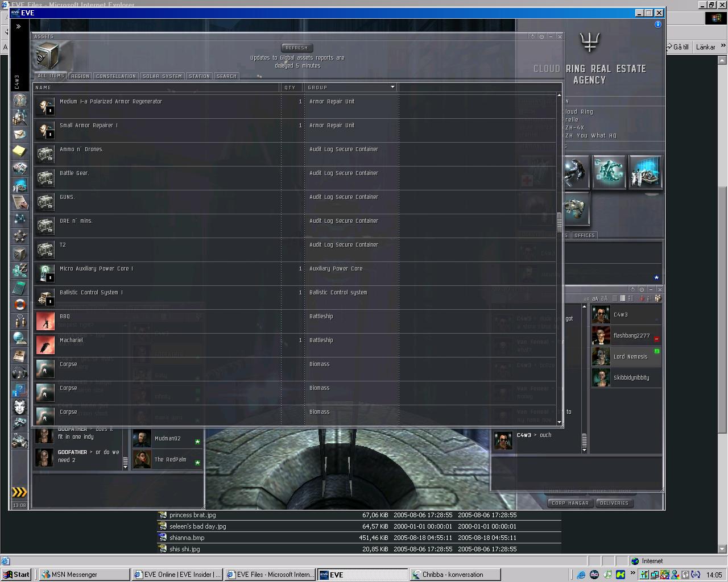This screenshot has height=582, width=728.
Task: Switch to the Solar System tab
Action: click(162, 76)
